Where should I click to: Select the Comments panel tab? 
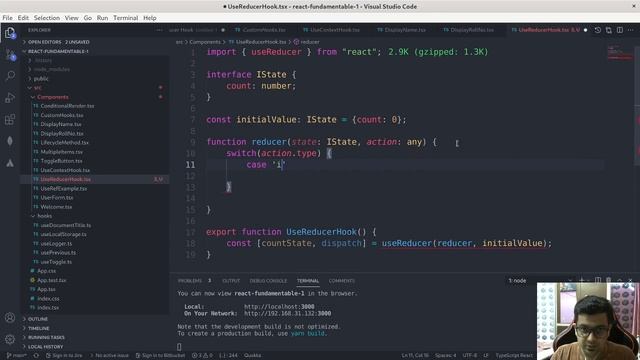(342, 281)
